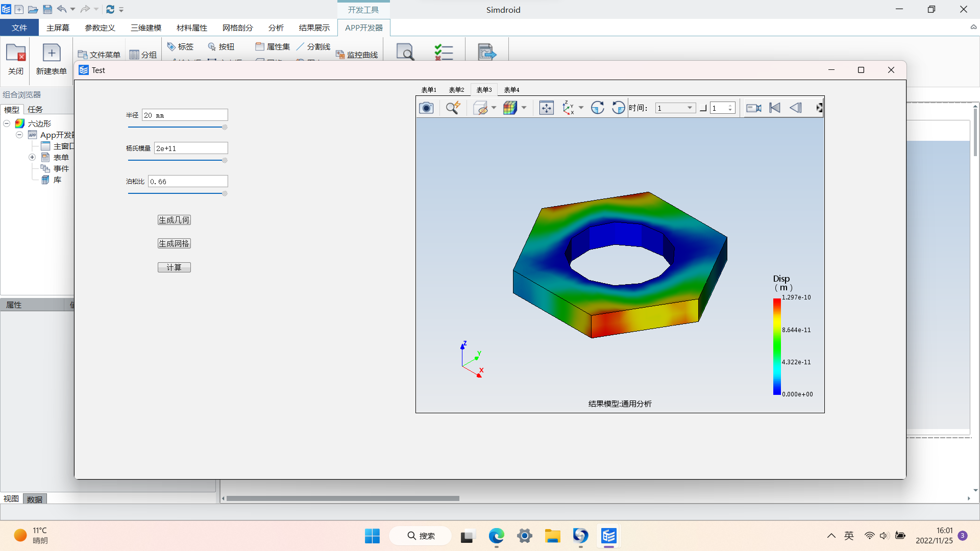Screen dimensions: 980x551
Task: Step back one frame in animation controls
Action: 796,108
